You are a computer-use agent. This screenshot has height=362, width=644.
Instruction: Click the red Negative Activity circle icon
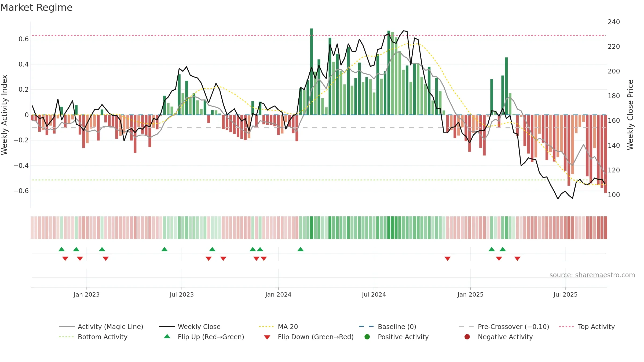(x=467, y=337)
